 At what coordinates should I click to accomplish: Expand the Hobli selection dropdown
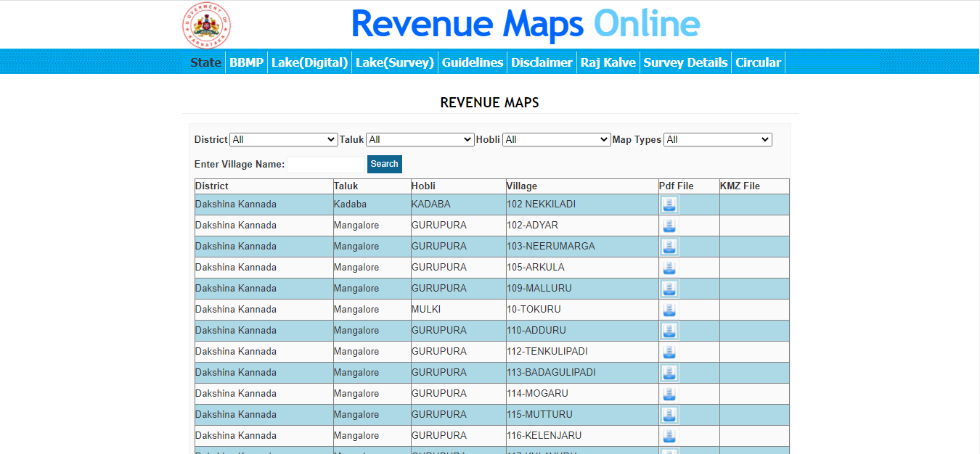(556, 139)
